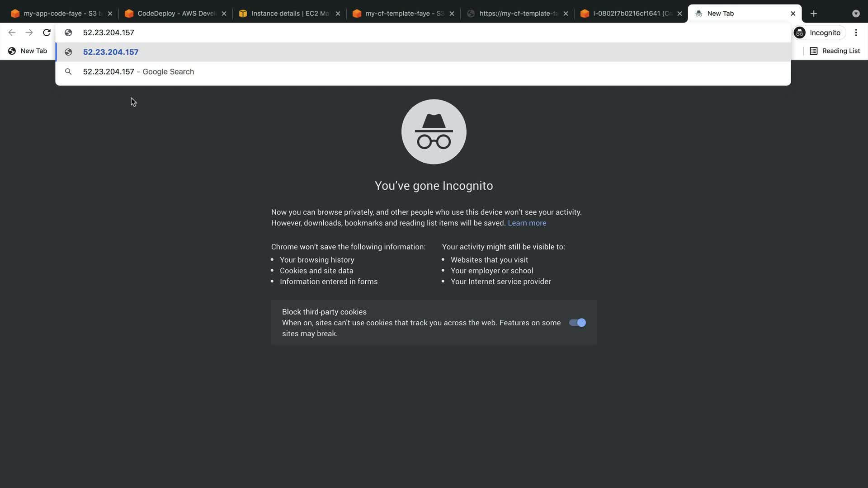868x488 pixels.
Task: Expand the tab search dropdown arrow
Action: click(856, 14)
